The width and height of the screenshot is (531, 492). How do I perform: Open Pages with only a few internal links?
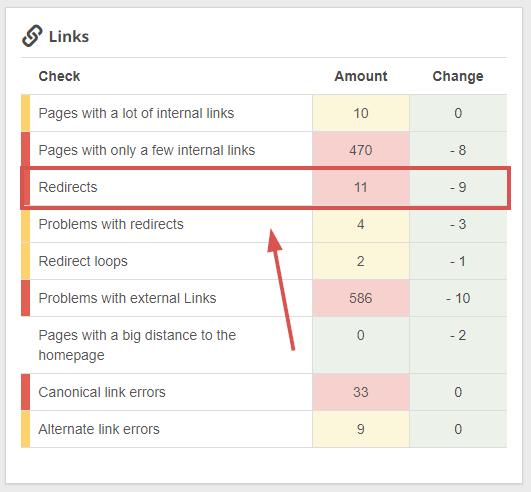point(147,150)
